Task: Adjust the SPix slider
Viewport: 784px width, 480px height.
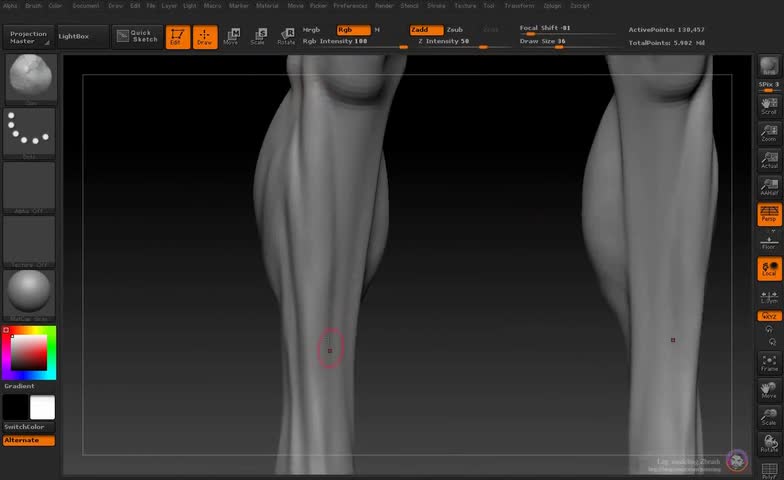Action: (769, 86)
